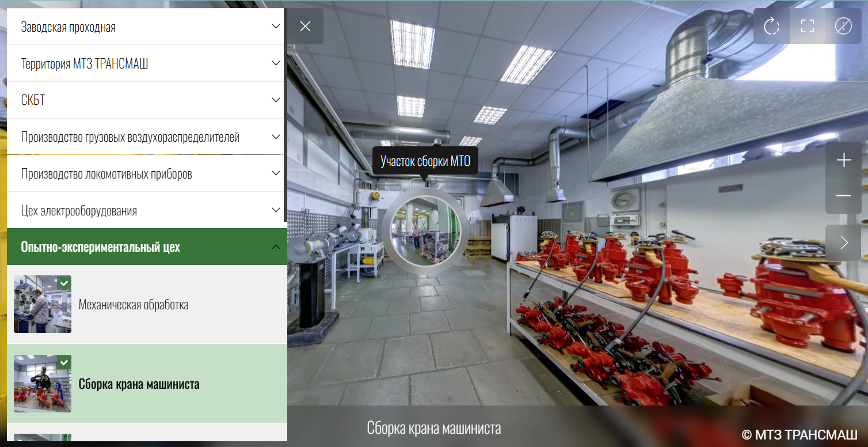This screenshot has height=447, width=868.
Task: Close the sidebar with the X icon
Action: [x=305, y=25]
